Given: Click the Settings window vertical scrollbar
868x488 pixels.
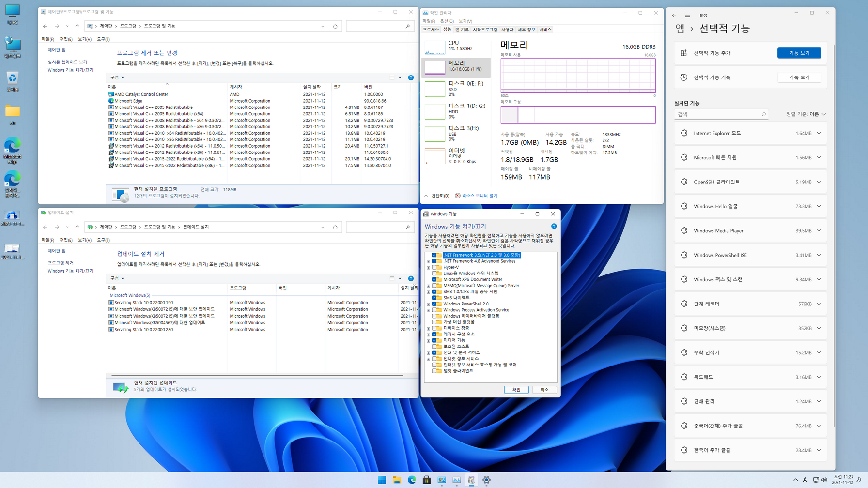Looking at the screenshot, I should [x=834, y=235].
